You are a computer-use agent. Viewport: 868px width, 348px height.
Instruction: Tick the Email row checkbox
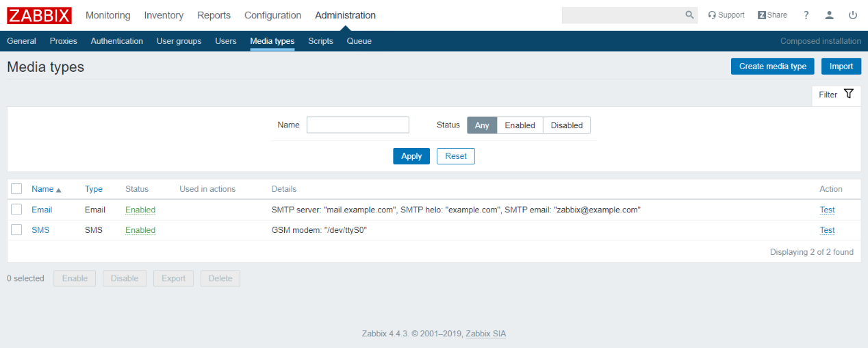(x=17, y=210)
